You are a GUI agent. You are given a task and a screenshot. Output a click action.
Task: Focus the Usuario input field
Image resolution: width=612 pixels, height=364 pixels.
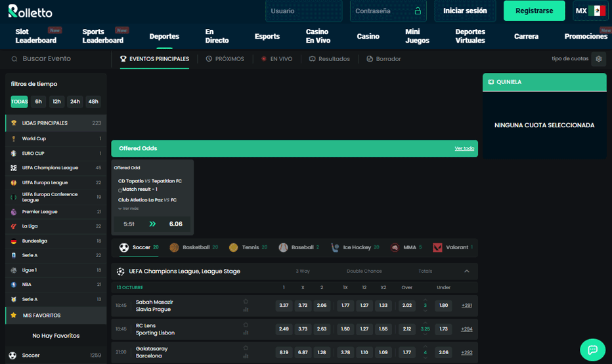pyautogui.click(x=303, y=11)
